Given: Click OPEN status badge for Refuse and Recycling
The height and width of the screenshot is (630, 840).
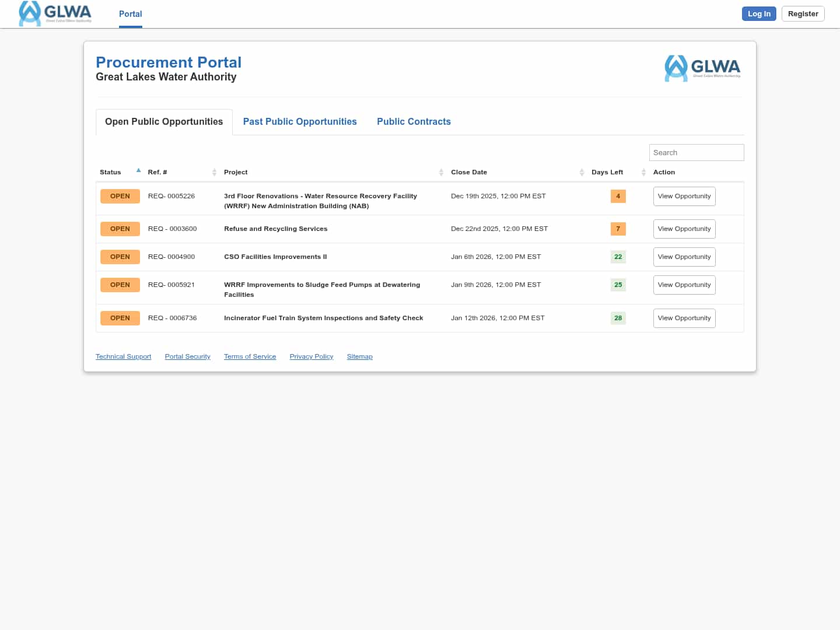Looking at the screenshot, I should [x=120, y=229].
